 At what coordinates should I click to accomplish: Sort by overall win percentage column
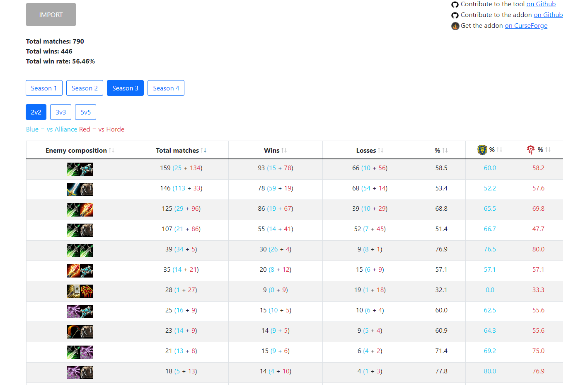445,150
